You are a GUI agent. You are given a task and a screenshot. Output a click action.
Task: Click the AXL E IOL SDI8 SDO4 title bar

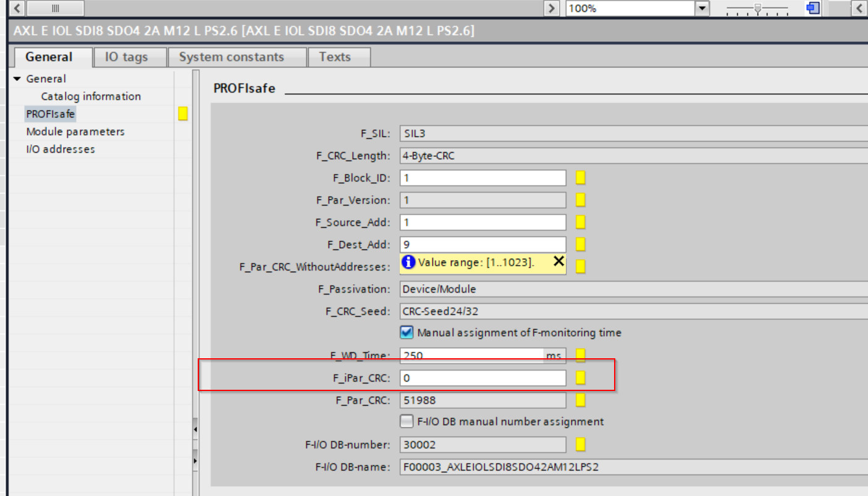(439, 31)
